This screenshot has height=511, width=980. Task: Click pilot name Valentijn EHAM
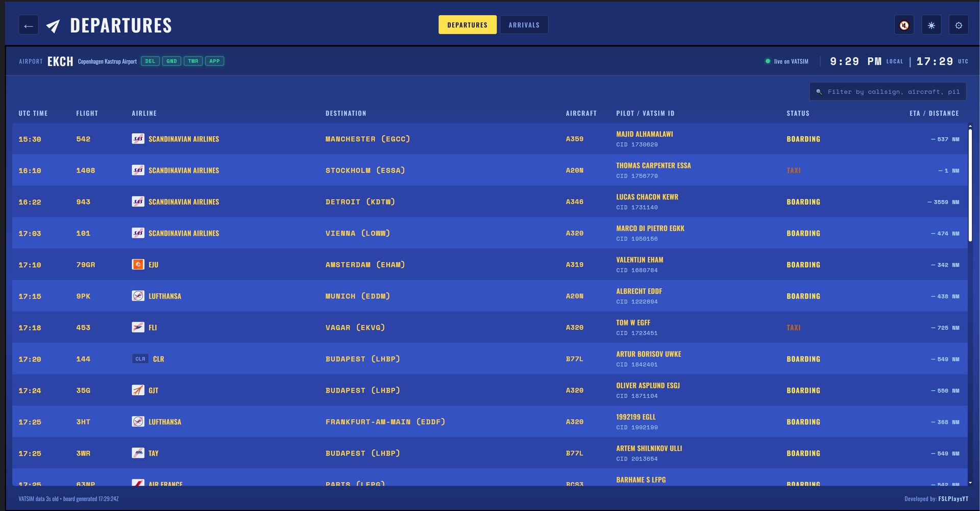click(x=640, y=260)
